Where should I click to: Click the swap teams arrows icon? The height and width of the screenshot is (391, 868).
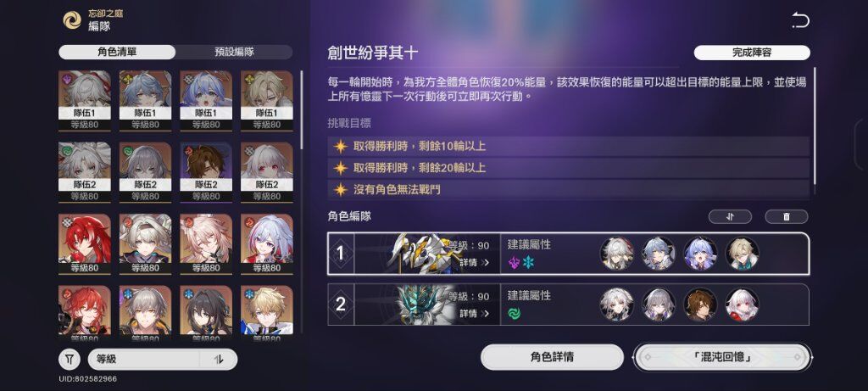click(730, 216)
